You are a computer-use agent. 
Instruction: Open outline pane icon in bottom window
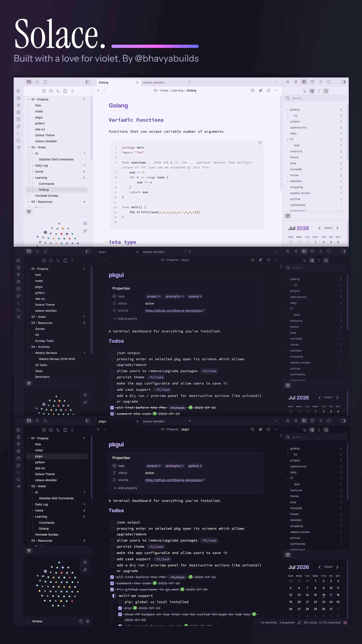(320, 421)
